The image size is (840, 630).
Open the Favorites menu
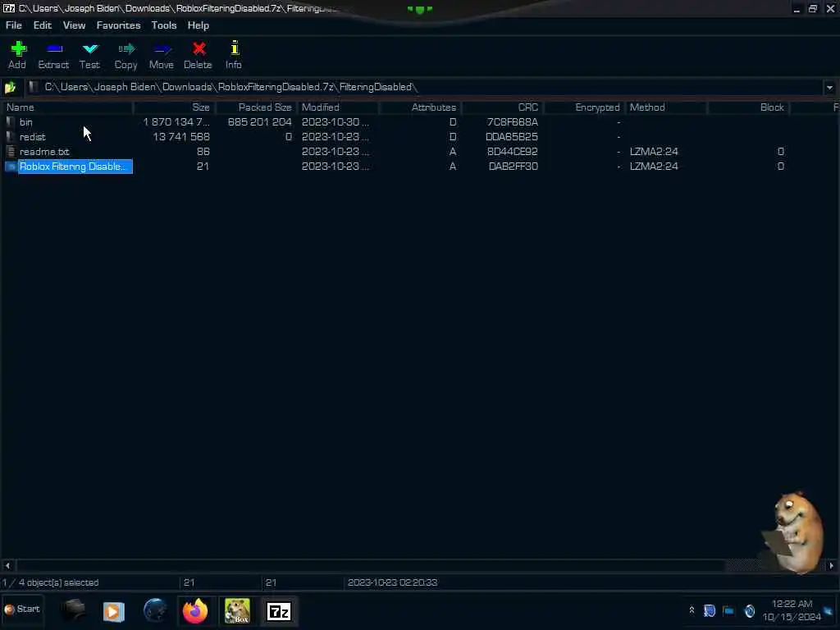point(118,25)
